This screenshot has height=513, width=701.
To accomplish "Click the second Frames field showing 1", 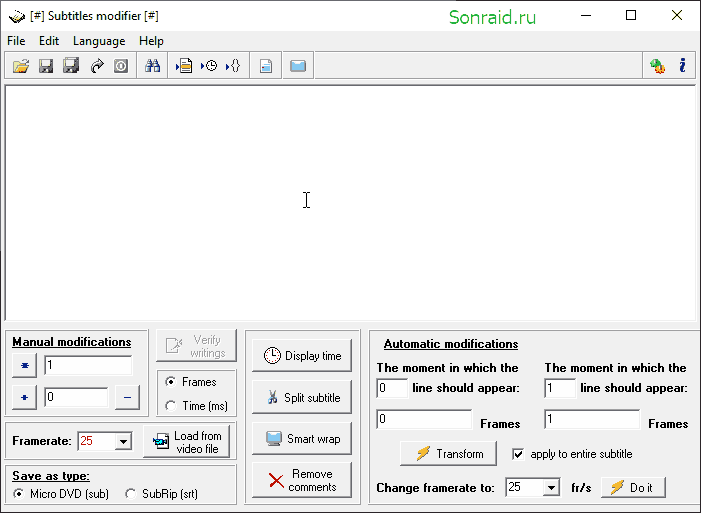I will pyautogui.click(x=592, y=420).
